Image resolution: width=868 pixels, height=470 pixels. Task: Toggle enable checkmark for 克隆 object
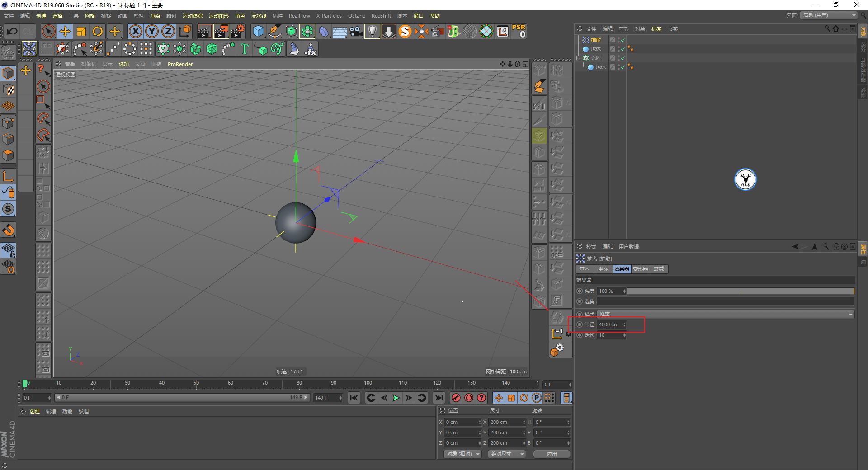tap(623, 58)
